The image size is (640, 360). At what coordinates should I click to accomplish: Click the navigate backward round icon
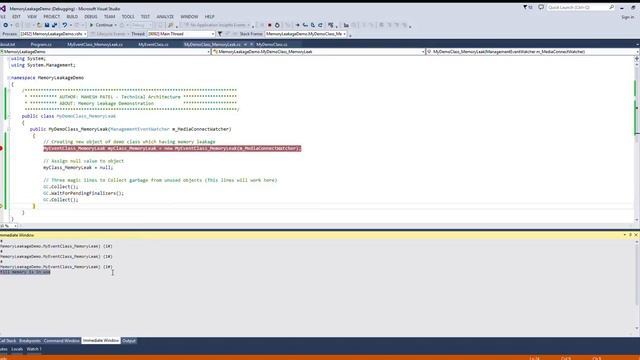click(x=5, y=25)
